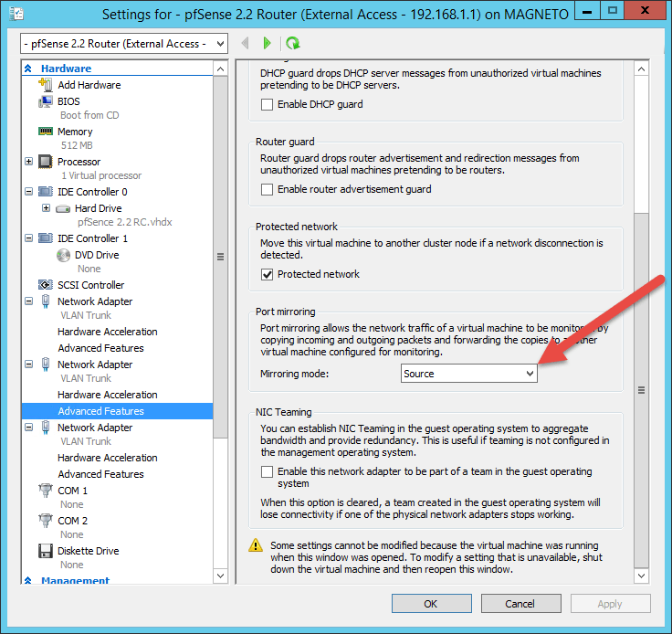Viewport: 672px width, 634px height.
Task: Expand the Hard Drive node
Action: (47, 208)
